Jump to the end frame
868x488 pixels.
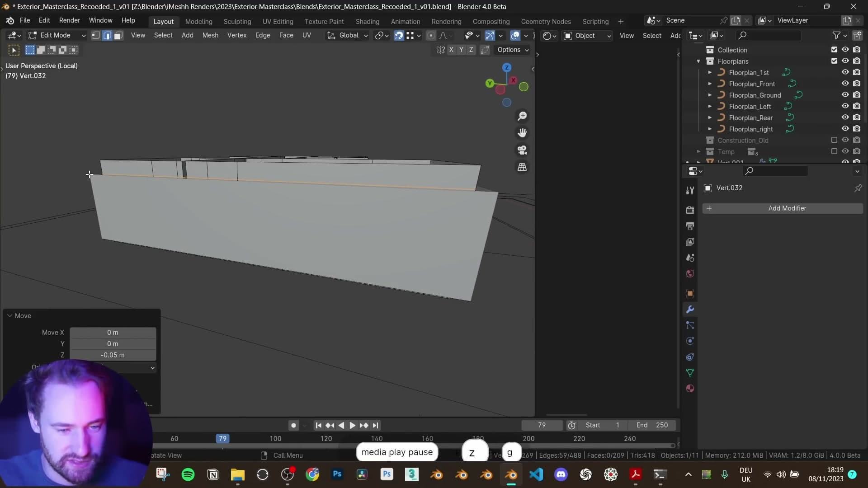coord(375,426)
